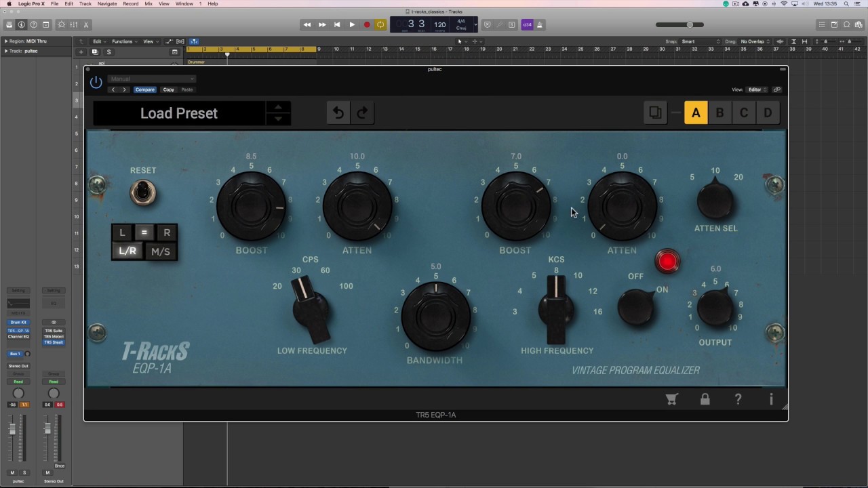This screenshot has width=868, height=488.
Task: Select equalizer state B
Action: coord(719,113)
